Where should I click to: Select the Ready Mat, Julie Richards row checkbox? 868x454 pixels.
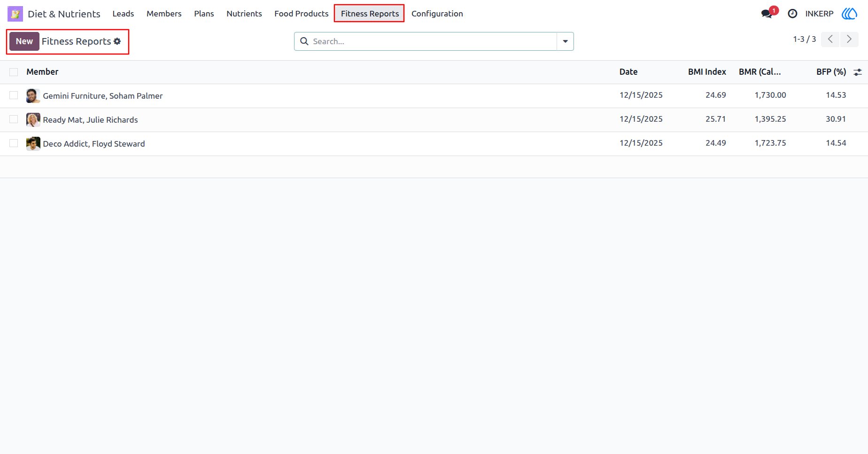[x=14, y=119]
